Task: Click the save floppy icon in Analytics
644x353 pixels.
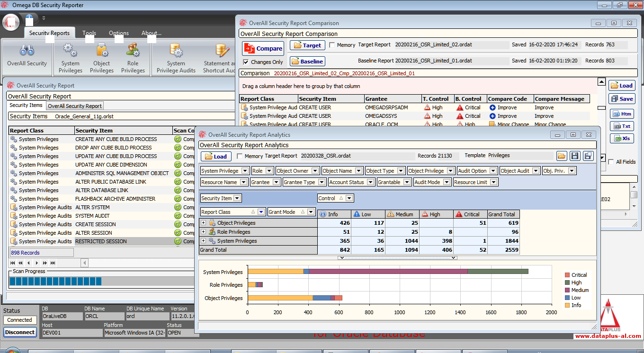Action: point(575,156)
